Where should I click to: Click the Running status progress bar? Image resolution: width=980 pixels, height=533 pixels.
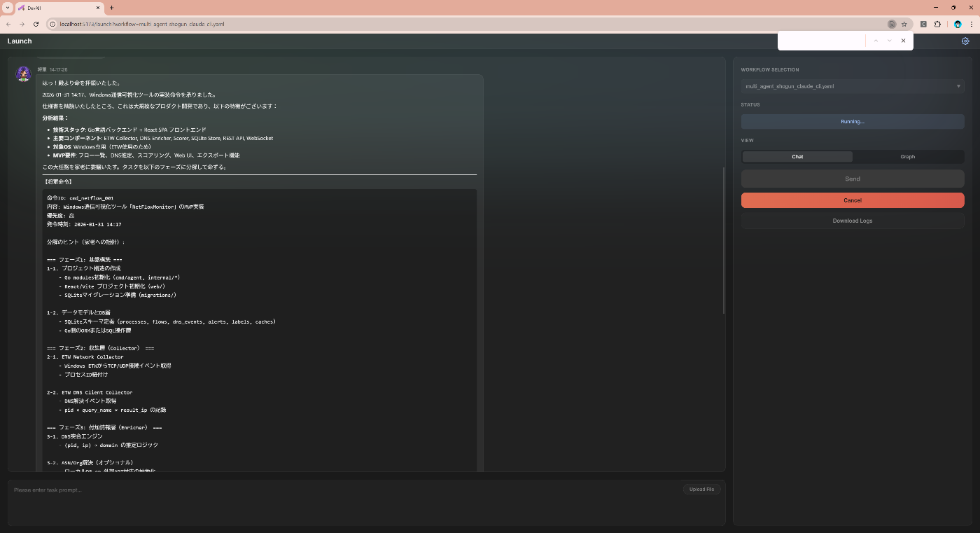(852, 121)
